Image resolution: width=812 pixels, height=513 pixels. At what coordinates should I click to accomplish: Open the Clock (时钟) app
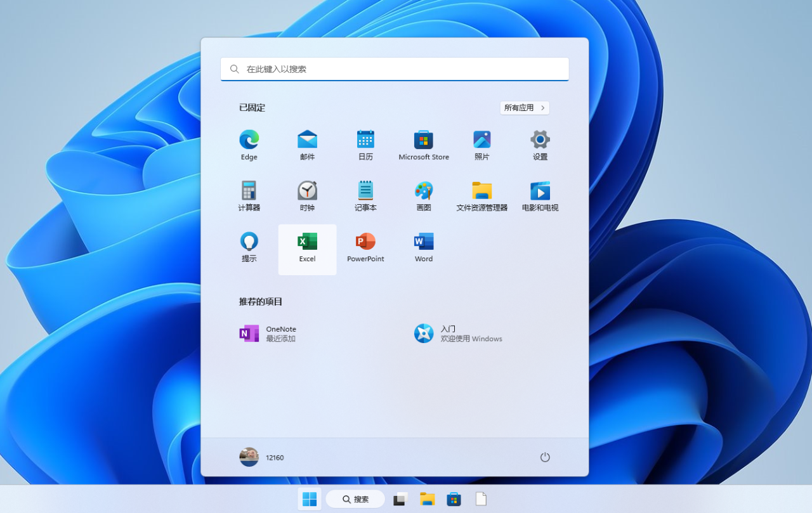point(307,197)
